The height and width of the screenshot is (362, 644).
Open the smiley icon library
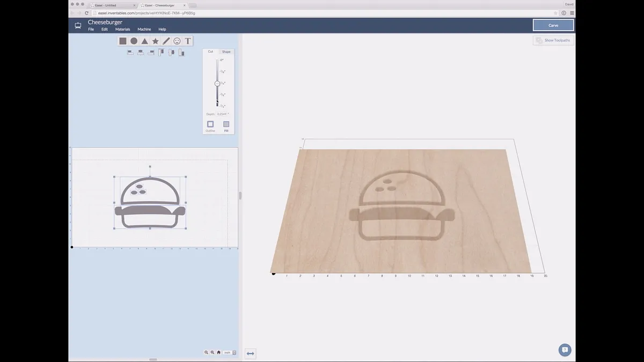[177, 41]
